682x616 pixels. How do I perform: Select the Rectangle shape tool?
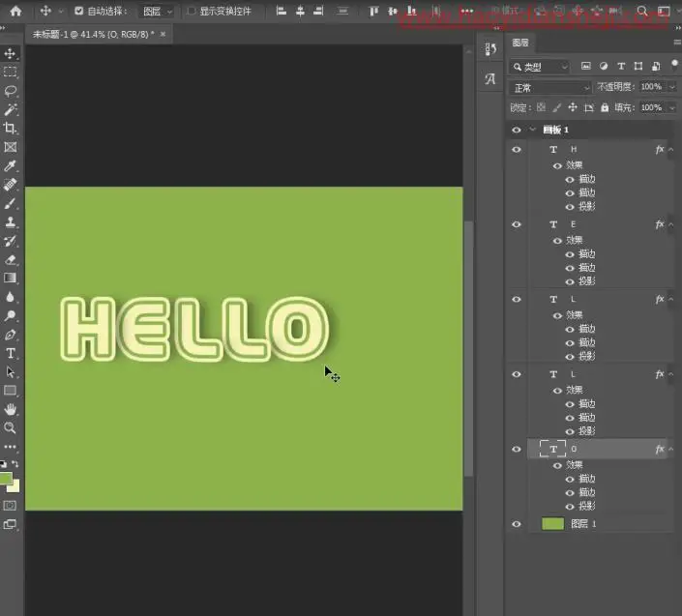[10, 391]
